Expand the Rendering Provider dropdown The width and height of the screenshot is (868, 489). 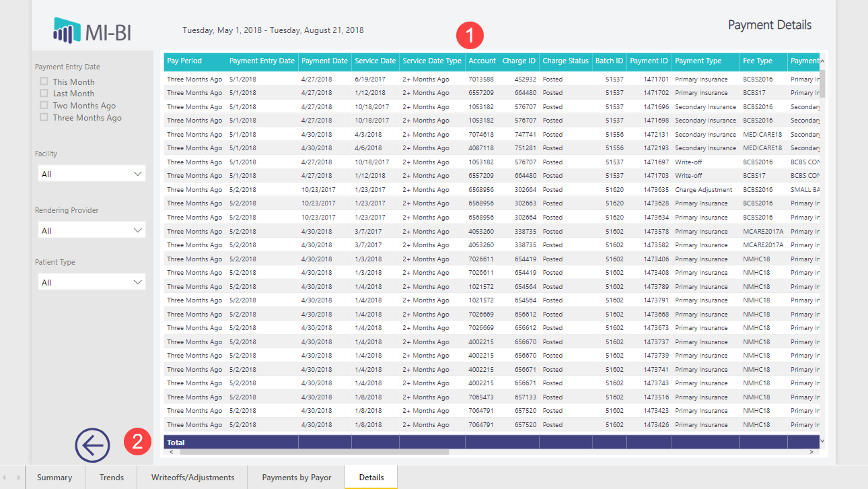point(92,230)
